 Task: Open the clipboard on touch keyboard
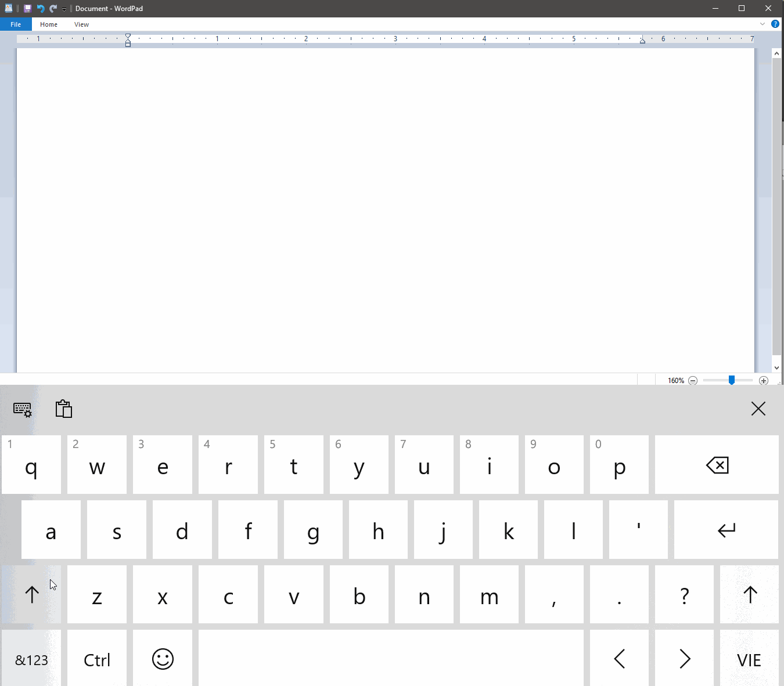click(x=63, y=409)
